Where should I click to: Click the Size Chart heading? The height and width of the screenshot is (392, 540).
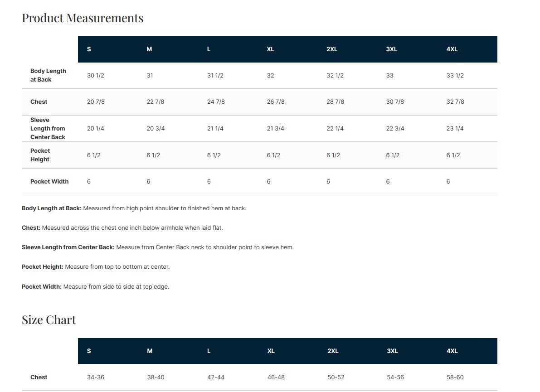click(49, 320)
